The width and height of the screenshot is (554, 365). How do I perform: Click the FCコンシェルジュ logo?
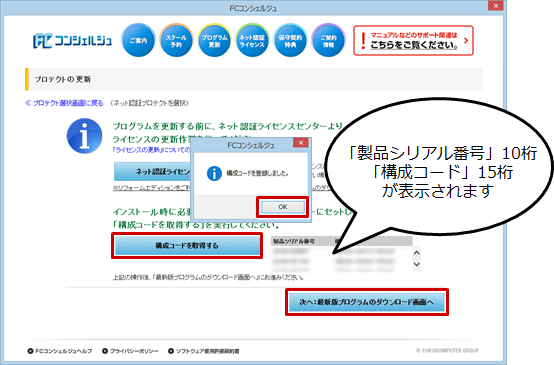point(72,41)
